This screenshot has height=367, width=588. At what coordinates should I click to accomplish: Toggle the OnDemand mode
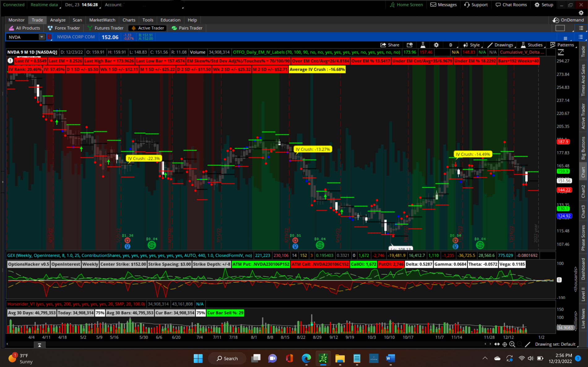(569, 20)
